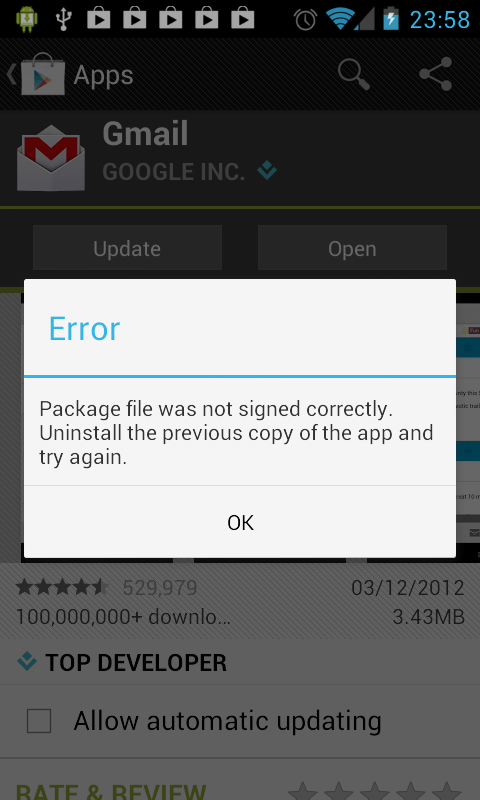Tap the search magnifier icon

tap(353, 74)
